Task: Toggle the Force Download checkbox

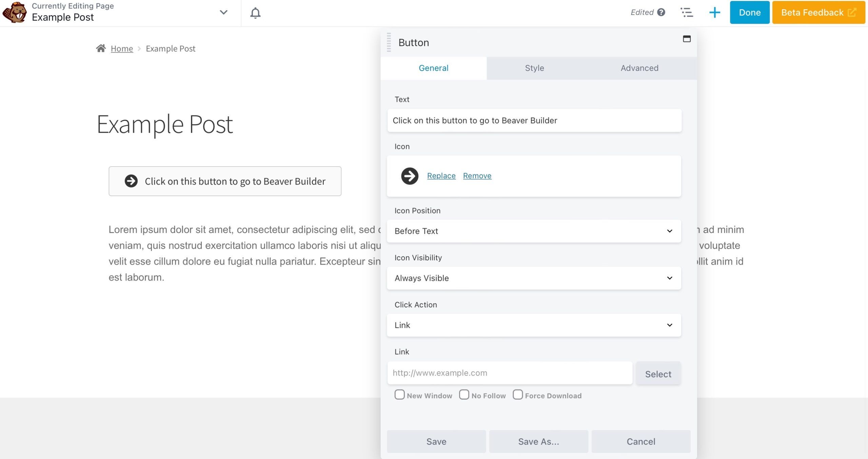Action: 517,395
